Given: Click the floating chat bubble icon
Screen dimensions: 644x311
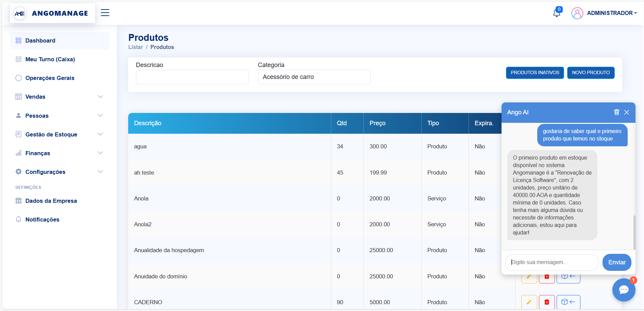Looking at the screenshot, I should pyautogui.click(x=624, y=290).
